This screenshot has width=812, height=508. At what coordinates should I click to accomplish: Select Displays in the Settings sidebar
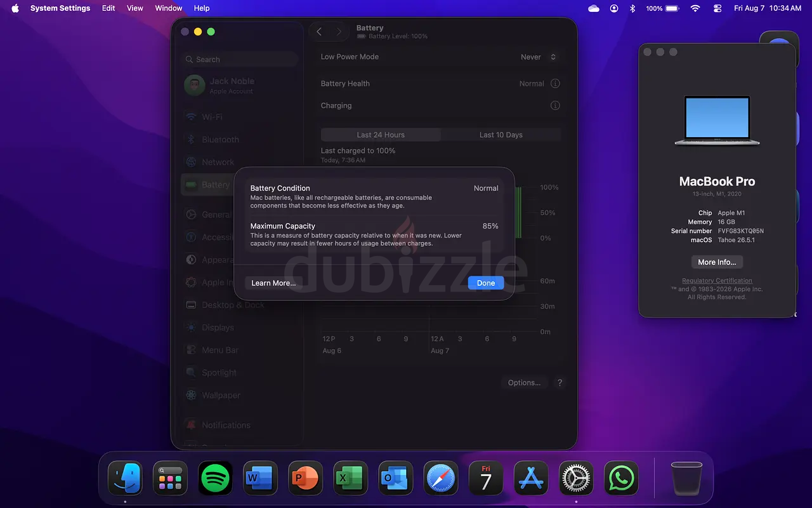pyautogui.click(x=240, y=328)
